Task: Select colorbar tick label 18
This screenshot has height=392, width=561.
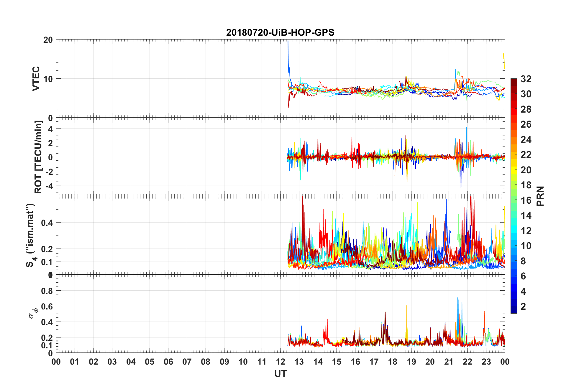Action: tap(526, 185)
